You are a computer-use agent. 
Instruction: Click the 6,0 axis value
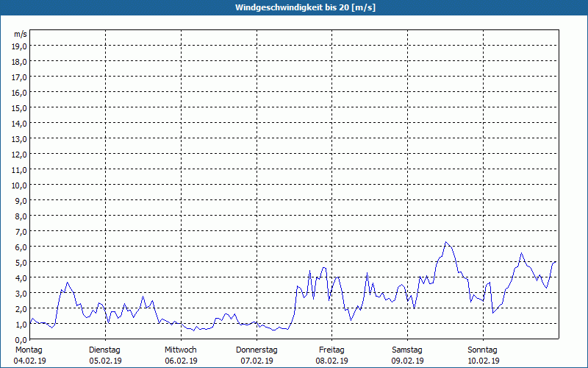(21, 247)
